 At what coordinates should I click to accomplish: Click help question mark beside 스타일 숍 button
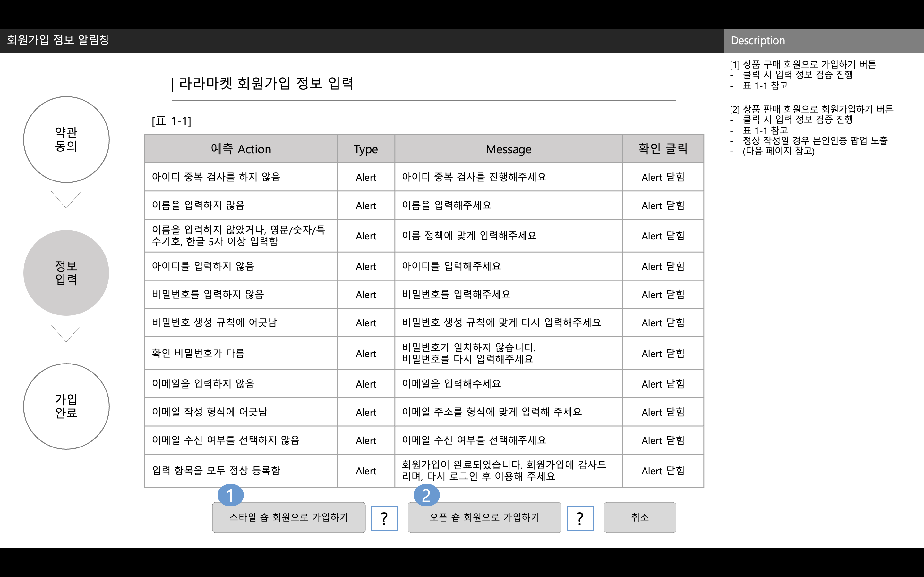[384, 518]
